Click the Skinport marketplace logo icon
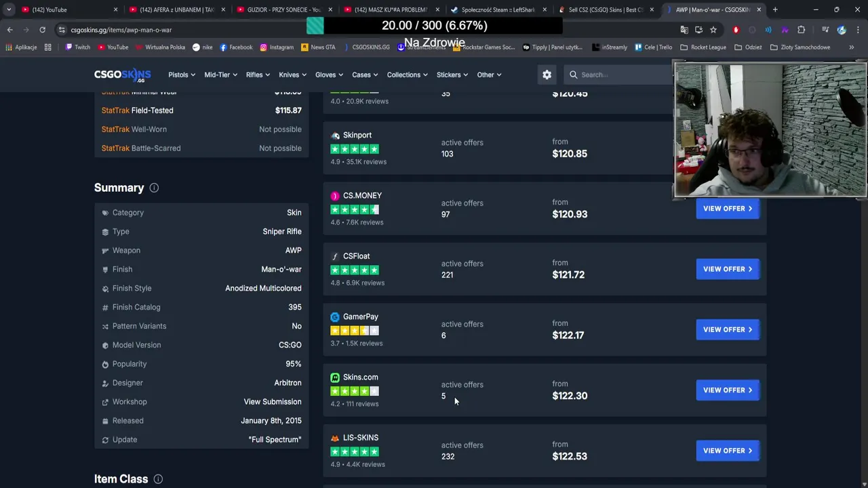This screenshot has height=488, width=868. [335, 136]
